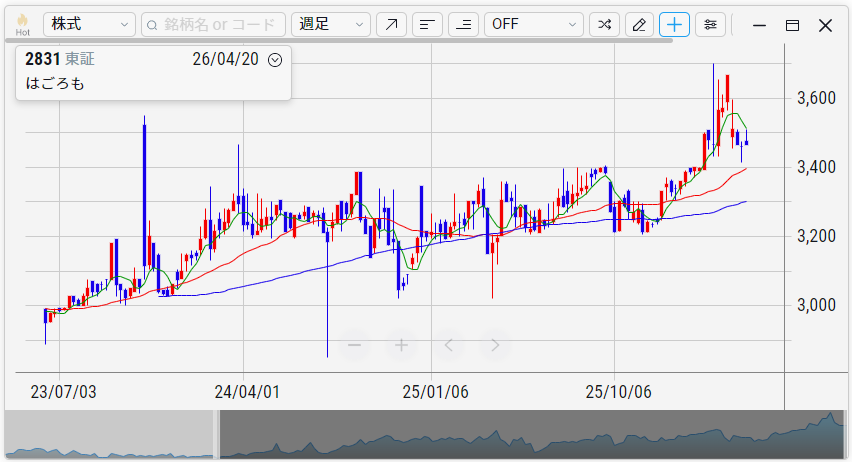The height and width of the screenshot is (462, 852).
Task: Open chart settings sliders icon
Action: click(x=710, y=25)
